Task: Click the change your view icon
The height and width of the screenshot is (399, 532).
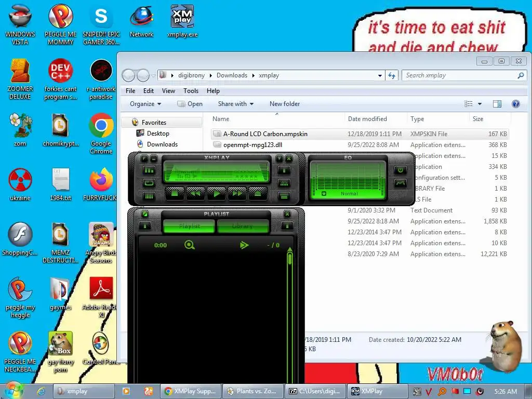Action: pyautogui.click(x=469, y=104)
